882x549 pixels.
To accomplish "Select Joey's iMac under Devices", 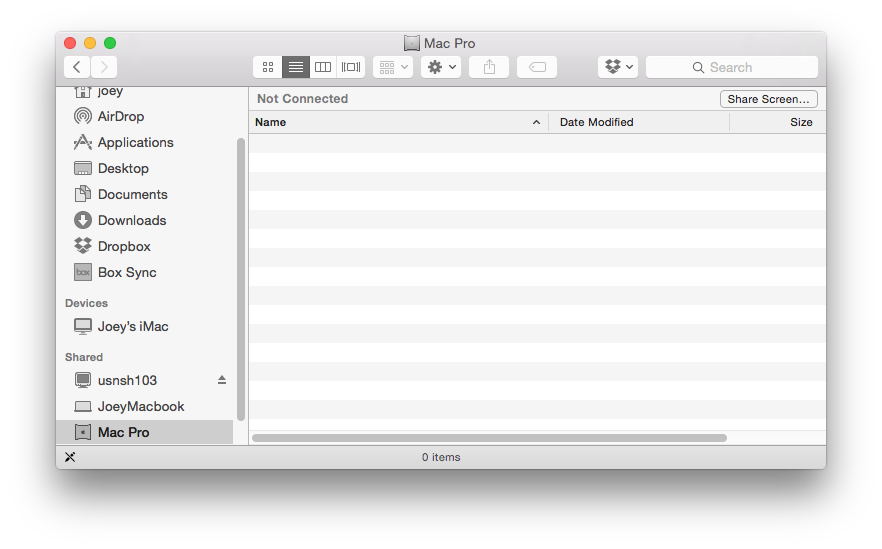I will 145,326.
